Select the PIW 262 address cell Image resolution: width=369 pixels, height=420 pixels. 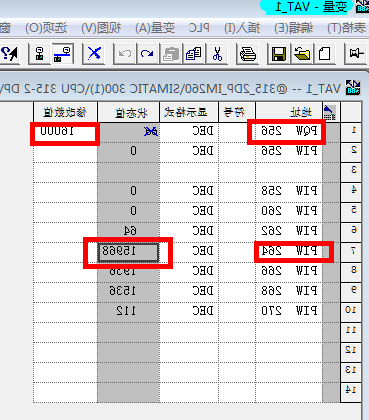pos(289,232)
